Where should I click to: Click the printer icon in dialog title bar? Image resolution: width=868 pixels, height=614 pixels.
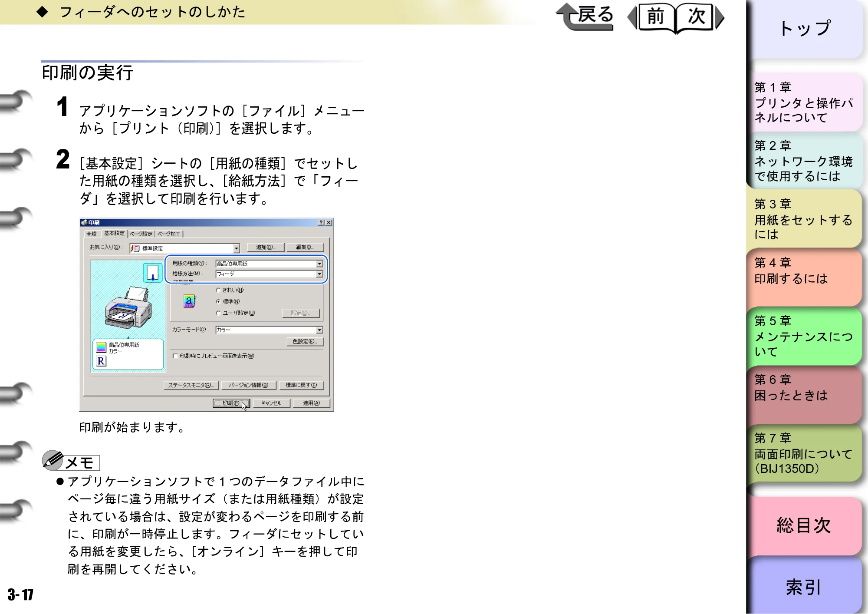click(x=84, y=222)
